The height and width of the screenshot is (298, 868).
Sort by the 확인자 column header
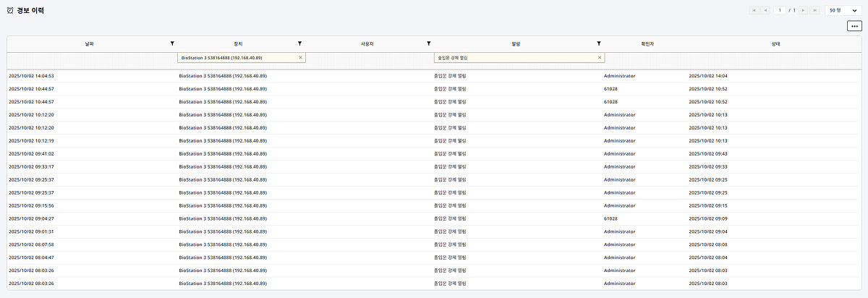[x=637, y=44]
